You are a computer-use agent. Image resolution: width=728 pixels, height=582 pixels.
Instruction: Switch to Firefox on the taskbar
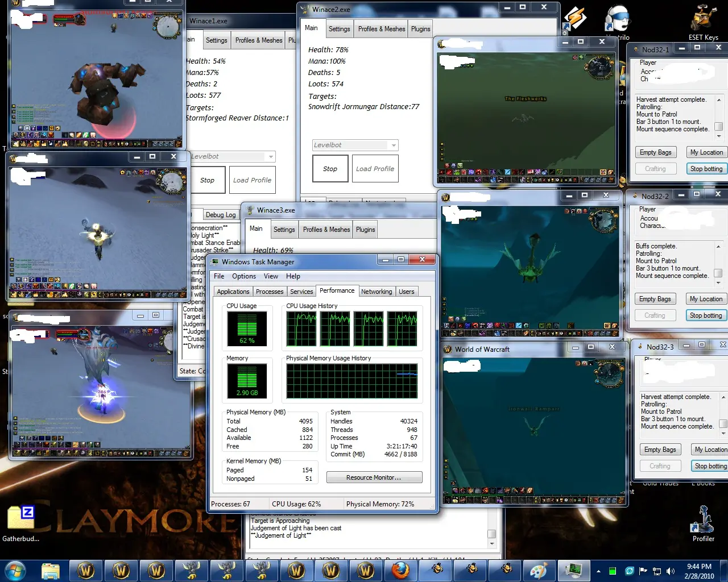400,571
